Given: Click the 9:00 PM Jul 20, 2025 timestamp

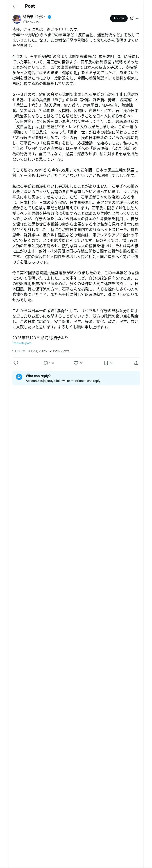Looking at the screenshot, I should 30,351.
